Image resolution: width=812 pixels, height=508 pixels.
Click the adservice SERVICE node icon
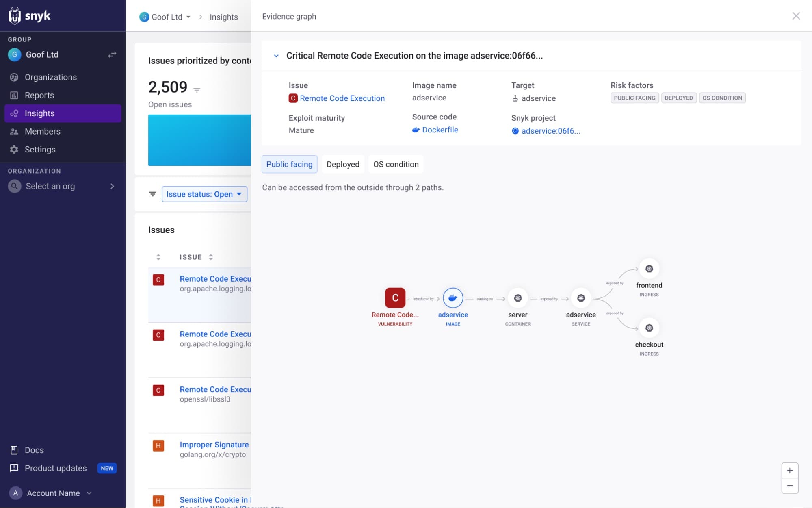[580, 298]
